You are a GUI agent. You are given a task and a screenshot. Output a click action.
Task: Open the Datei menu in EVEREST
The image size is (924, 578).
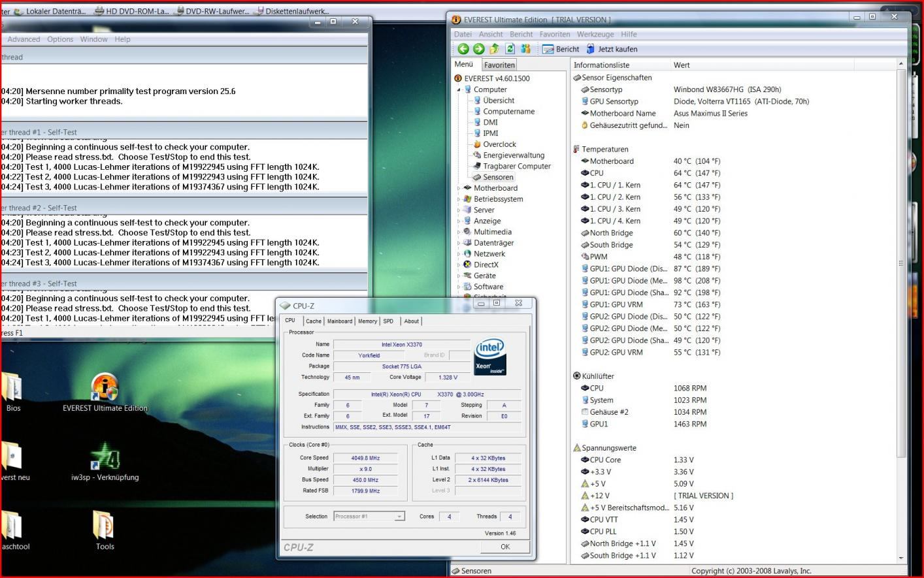[x=463, y=35]
